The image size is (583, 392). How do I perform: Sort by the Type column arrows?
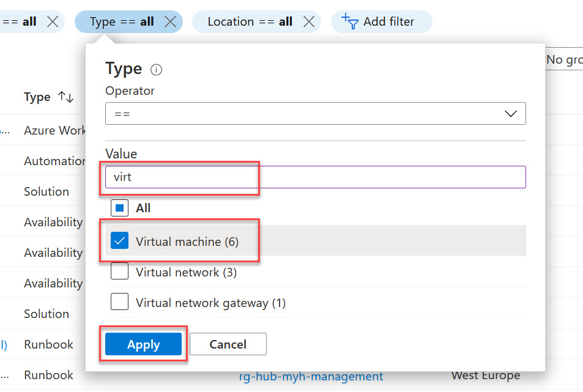65,97
